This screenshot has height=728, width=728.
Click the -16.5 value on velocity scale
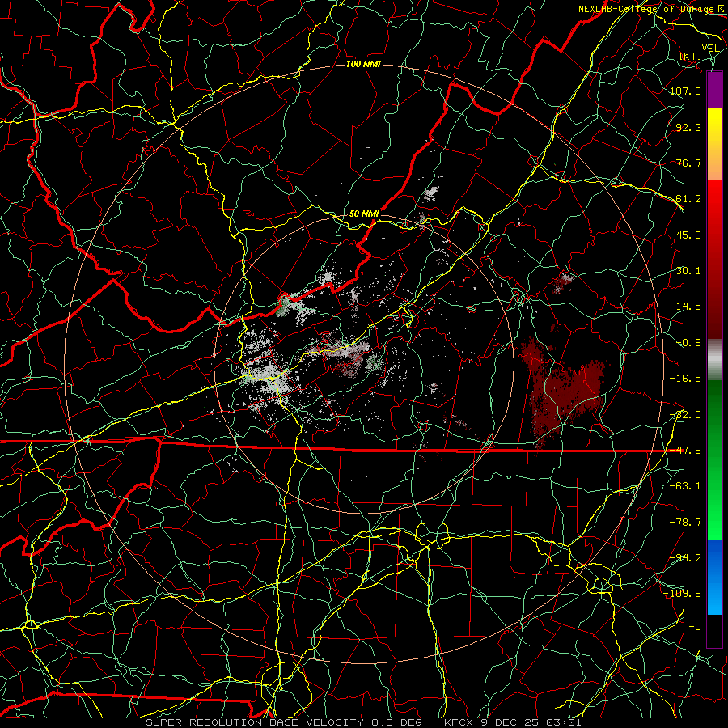(685, 379)
